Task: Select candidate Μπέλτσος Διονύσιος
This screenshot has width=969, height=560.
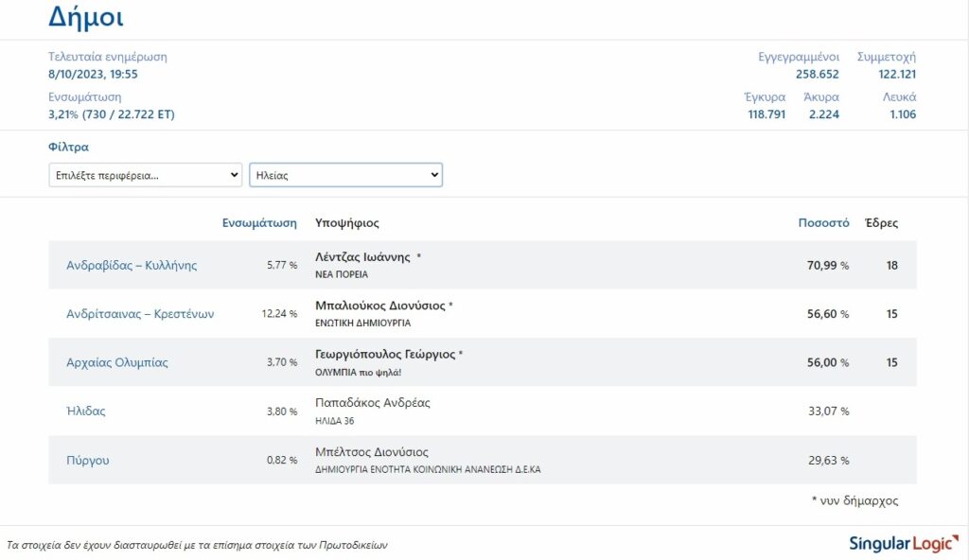Action: tap(371, 452)
